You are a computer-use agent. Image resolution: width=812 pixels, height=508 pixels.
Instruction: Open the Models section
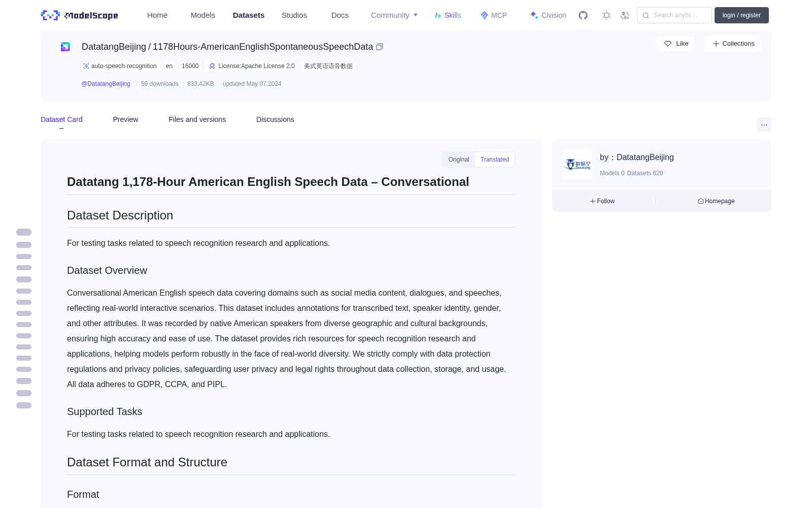tap(203, 15)
